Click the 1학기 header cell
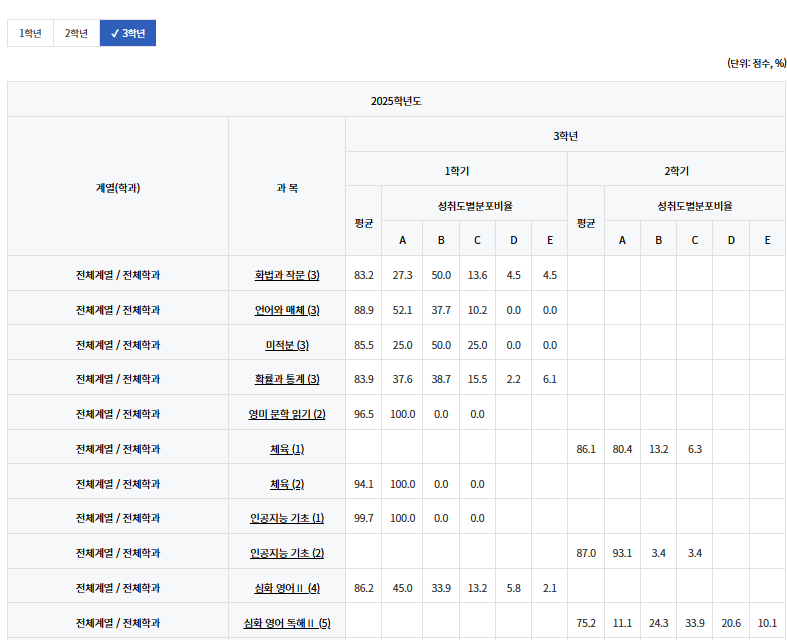787x640 pixels. (x=456, y=171)
